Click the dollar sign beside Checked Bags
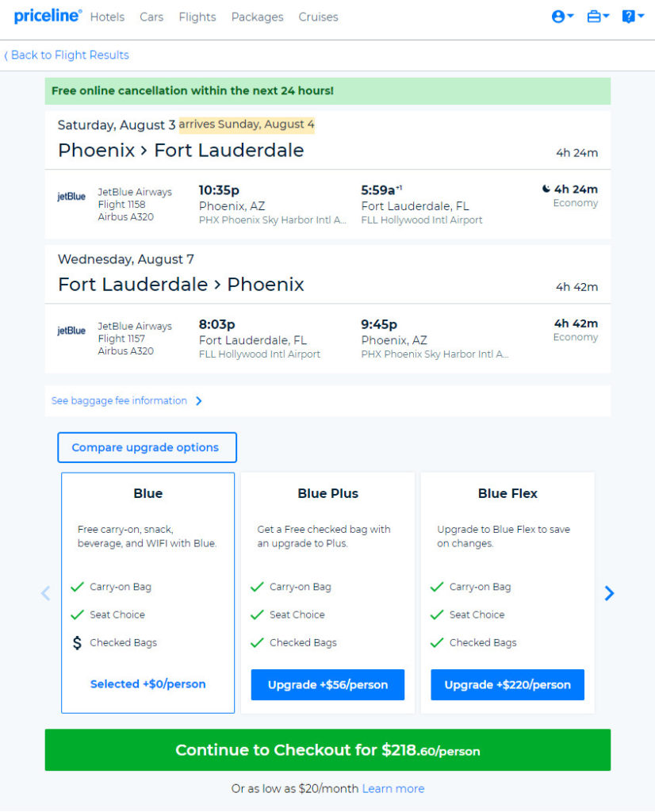This screenshot has height=812, width=655. [77, 642]
